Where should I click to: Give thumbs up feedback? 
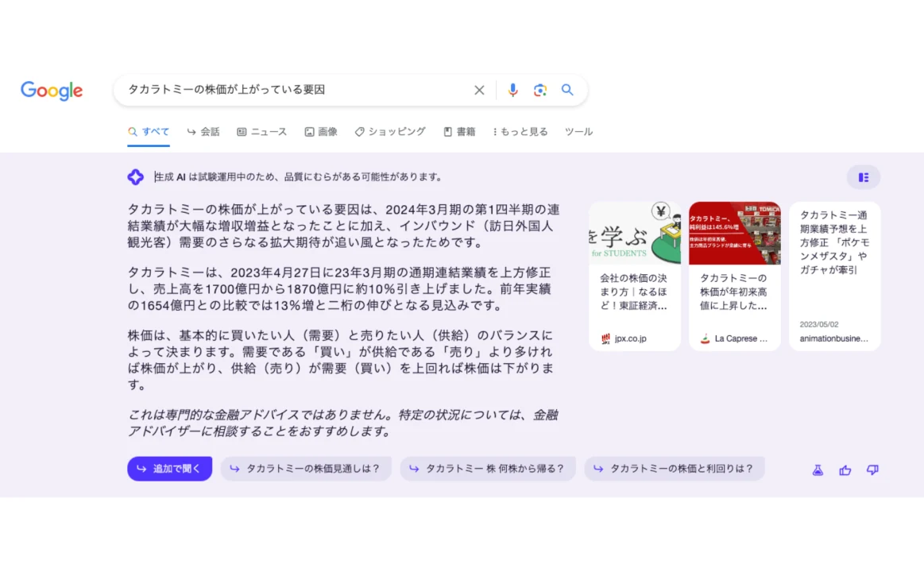click(845, 470)
